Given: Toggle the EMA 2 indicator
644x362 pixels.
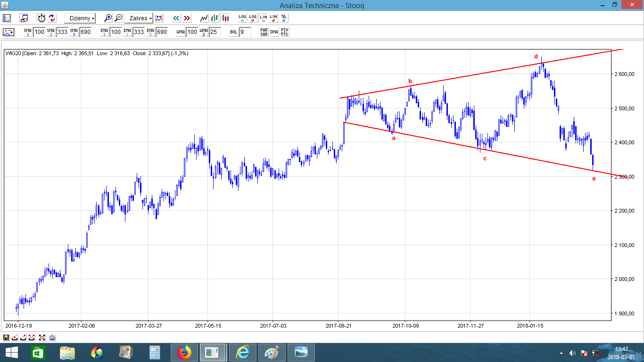Looking at the screenshot, I should coord(127,32).
